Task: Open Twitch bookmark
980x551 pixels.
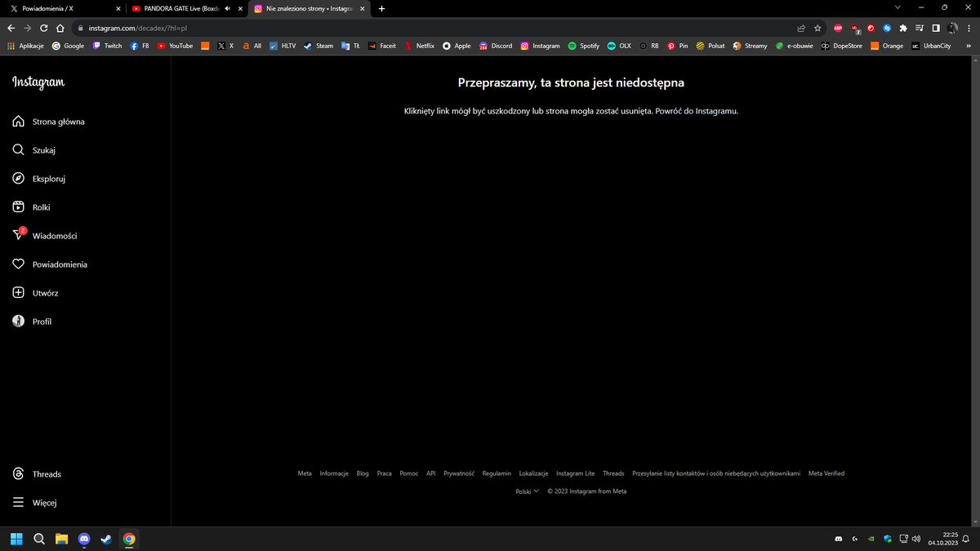Action: 107,46
